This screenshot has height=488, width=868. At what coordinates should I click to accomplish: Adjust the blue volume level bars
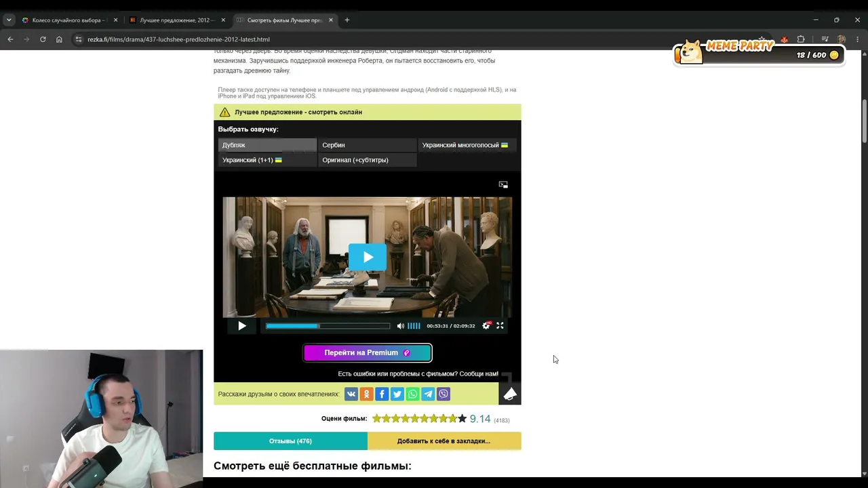[x=414, y=326]
